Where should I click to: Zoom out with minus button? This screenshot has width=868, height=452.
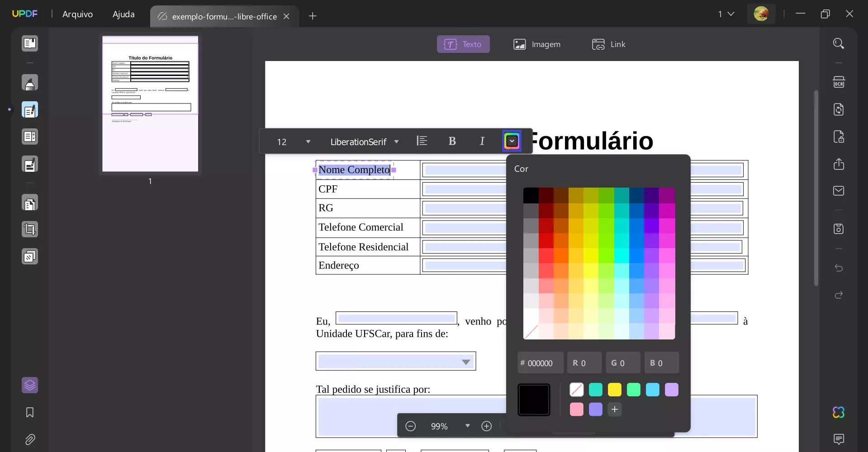[410, 426]
